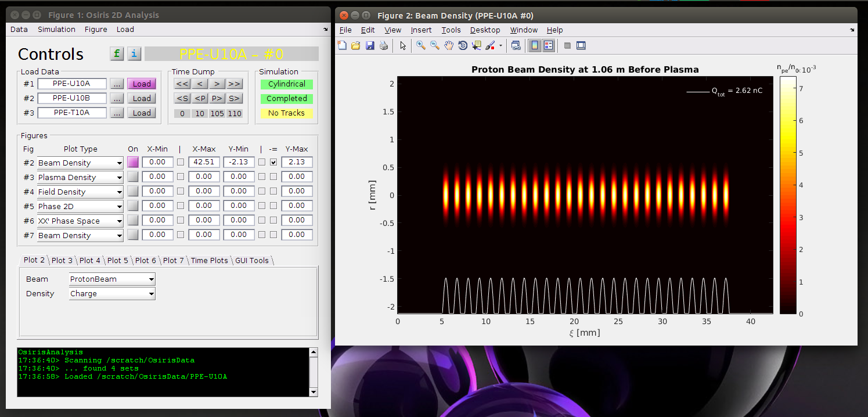
Task: Jump to time dump 105
Action: coord(217,113)
